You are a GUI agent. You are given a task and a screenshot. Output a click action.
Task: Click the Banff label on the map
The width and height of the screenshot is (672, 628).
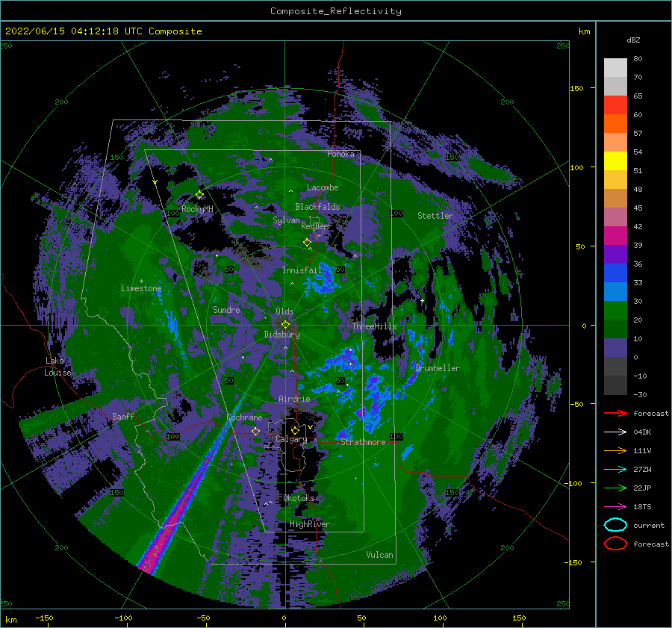point(123,416)
